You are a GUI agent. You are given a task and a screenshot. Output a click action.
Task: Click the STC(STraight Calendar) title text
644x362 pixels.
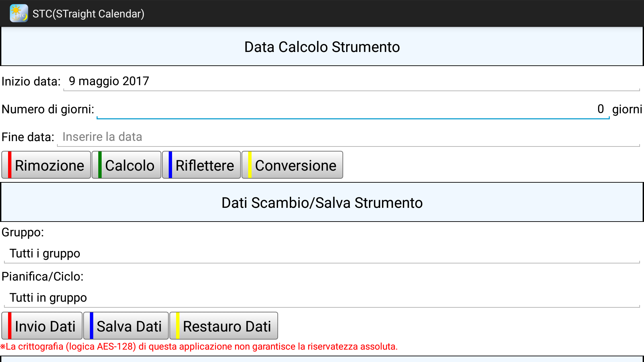point(88,14)
